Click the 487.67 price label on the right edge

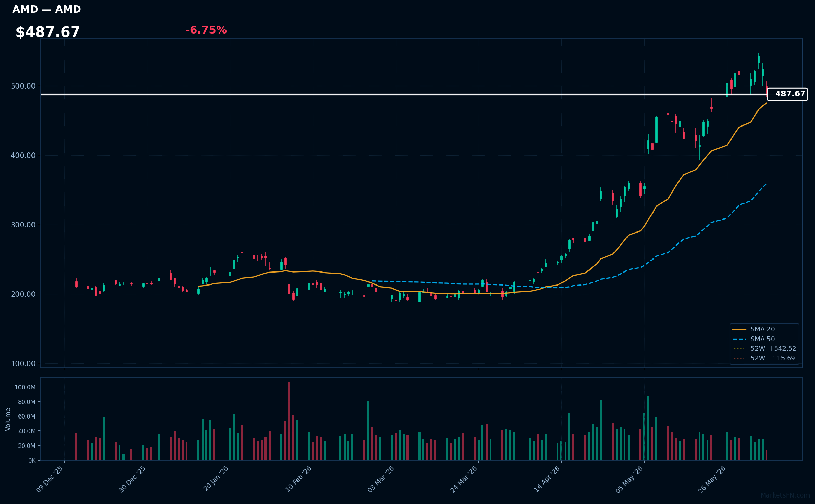(787, 94)
